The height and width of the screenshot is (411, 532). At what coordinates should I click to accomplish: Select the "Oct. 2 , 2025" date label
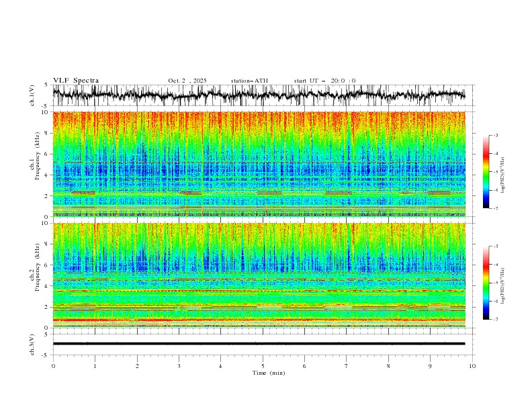click(187, 81)
